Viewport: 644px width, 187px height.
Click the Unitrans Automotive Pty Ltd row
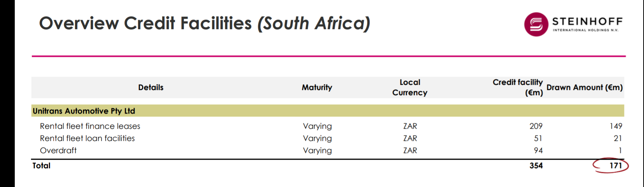[x=84, y=111]
